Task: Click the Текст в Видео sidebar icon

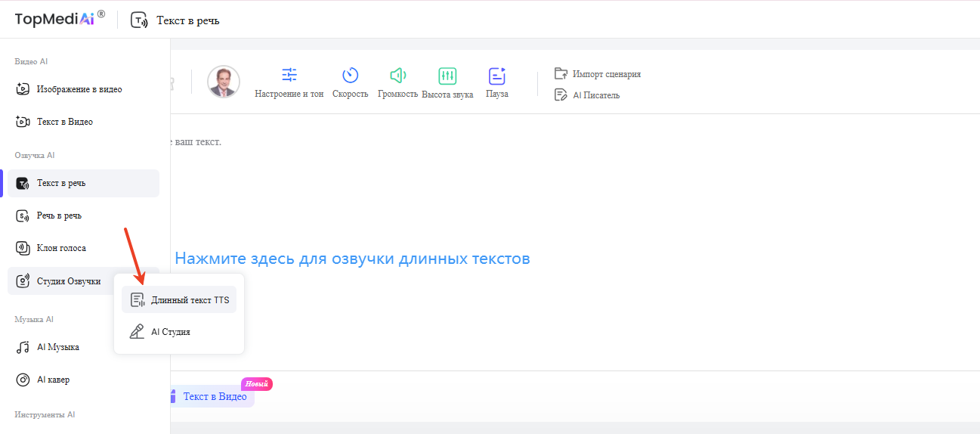Action: tap(23, 122)
